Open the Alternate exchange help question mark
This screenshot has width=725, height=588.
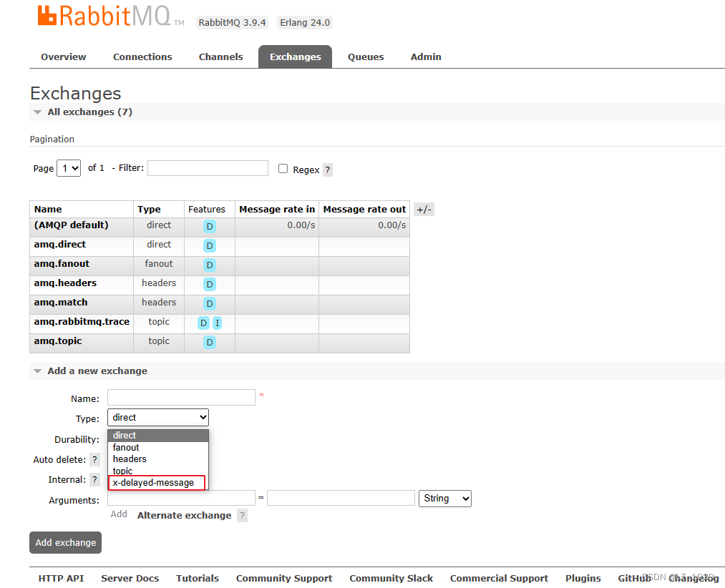coord(243,516)
